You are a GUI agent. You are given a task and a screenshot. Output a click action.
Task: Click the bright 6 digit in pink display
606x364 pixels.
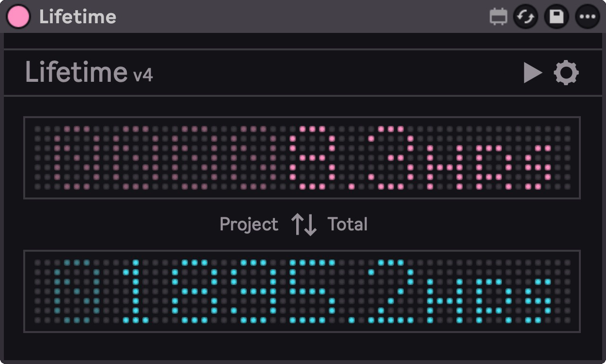pos(312,158)
